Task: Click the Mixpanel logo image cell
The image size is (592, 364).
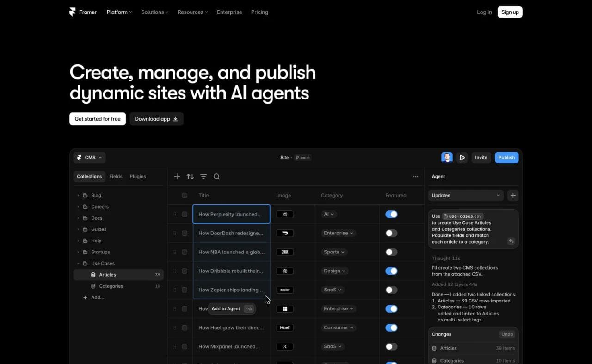Action: click(285, 346)
